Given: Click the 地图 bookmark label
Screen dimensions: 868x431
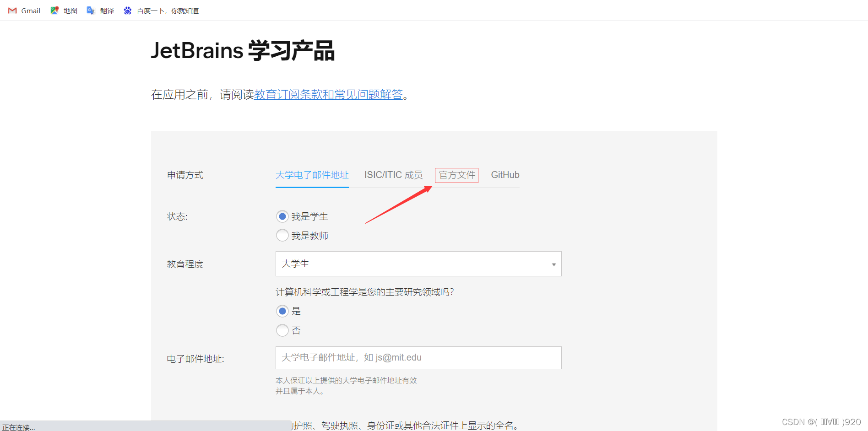Looking at the screenshot, I should [x=70, y=11].
